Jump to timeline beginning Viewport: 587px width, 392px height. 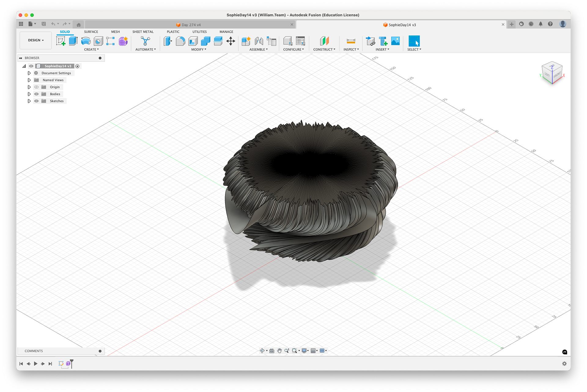[21, 364]
